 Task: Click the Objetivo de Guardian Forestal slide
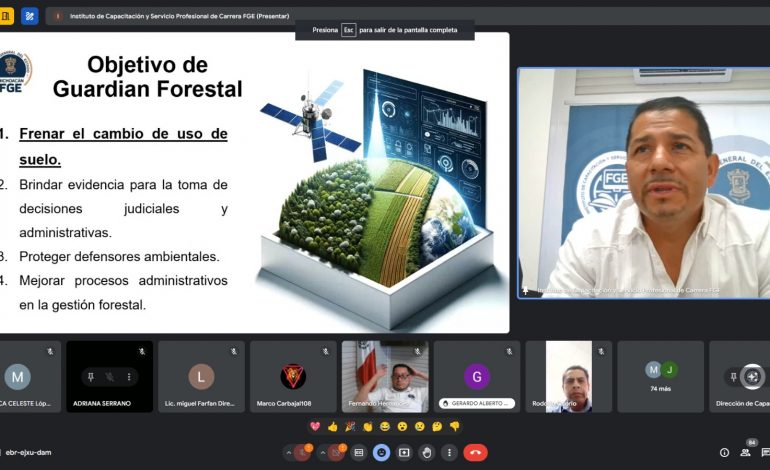pyautogui.click(x=254, y=183)
